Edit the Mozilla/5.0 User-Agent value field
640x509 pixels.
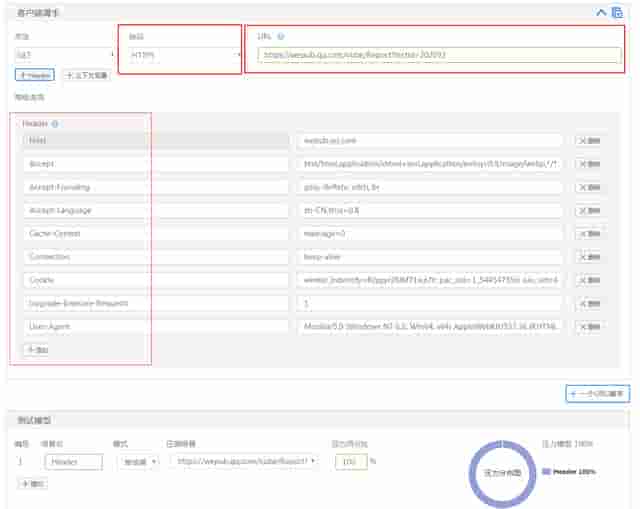[429, 327]
